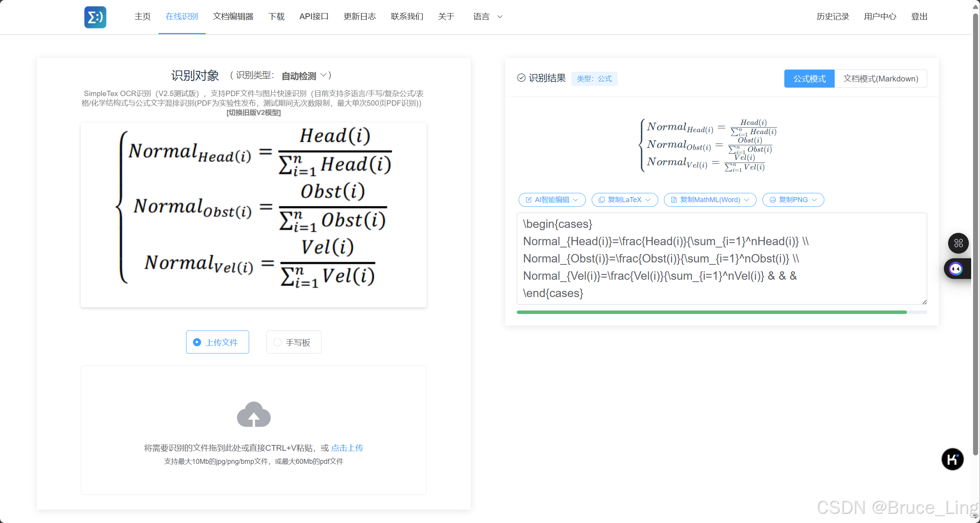
Task: Open the 文档编辑器 menu item
Action: pyautogui.click(x=233, y=17)
